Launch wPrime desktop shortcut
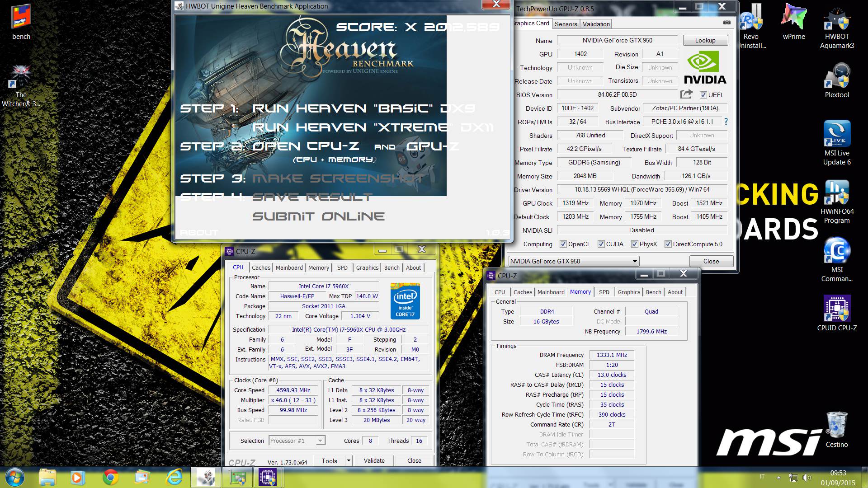Viewport: 868px width, 488px height. click(794, 22)
